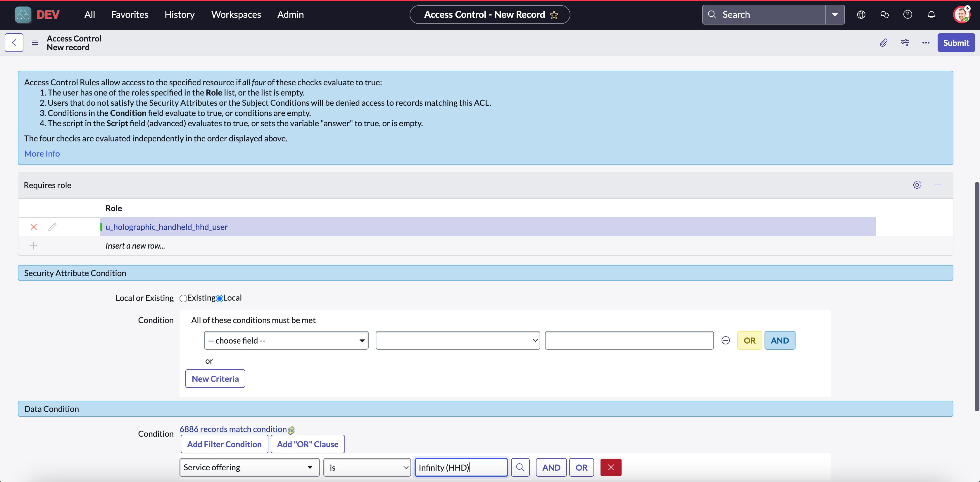Select the Local radio button
The width and height of the screenshot is (980, 482).
coord(220,298)
